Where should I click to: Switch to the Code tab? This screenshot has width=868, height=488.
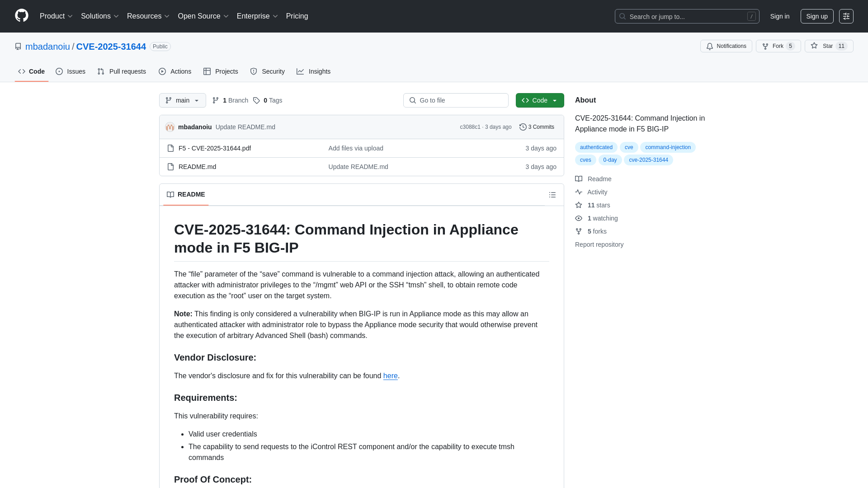(x=32, y=71)
